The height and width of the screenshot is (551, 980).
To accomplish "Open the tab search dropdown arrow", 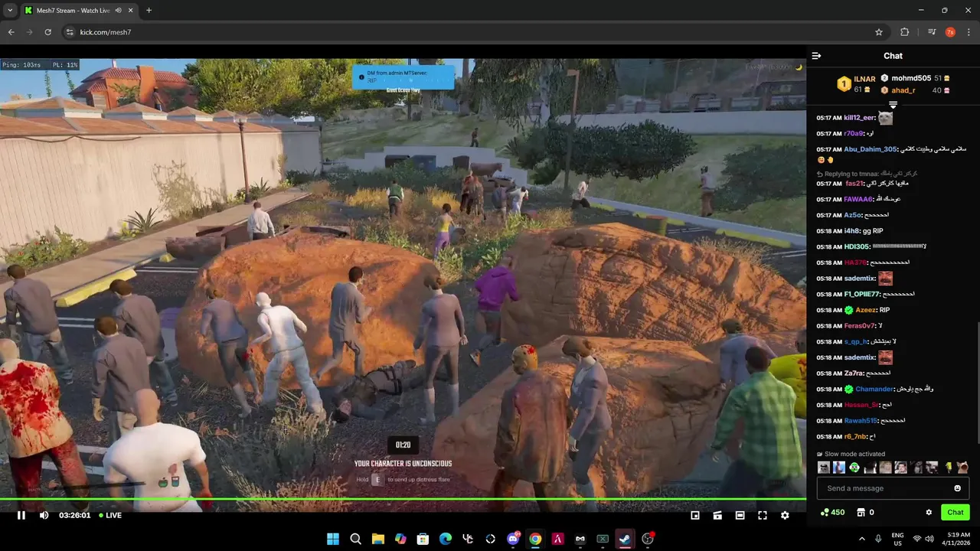I will pos(10,10).
